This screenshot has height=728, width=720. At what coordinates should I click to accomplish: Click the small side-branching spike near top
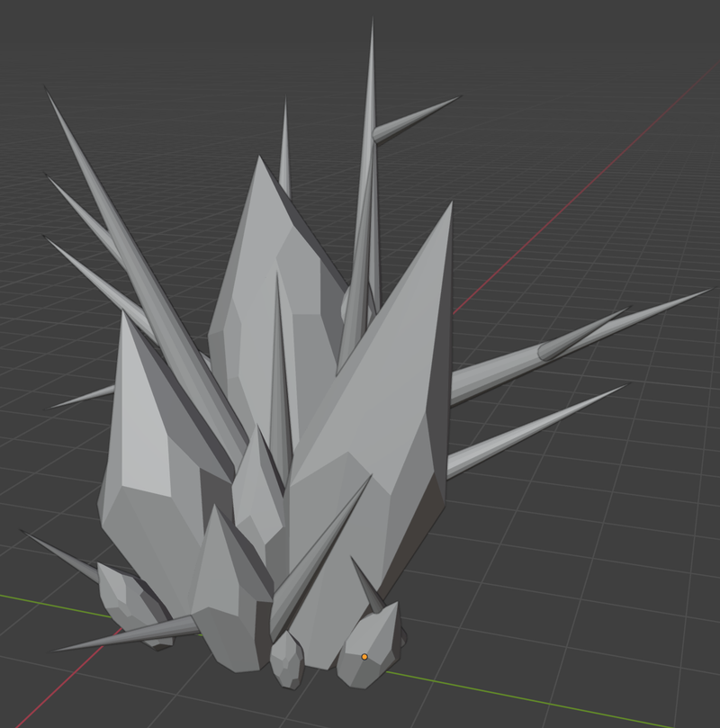pyautogui.click(x=418, y=117)
